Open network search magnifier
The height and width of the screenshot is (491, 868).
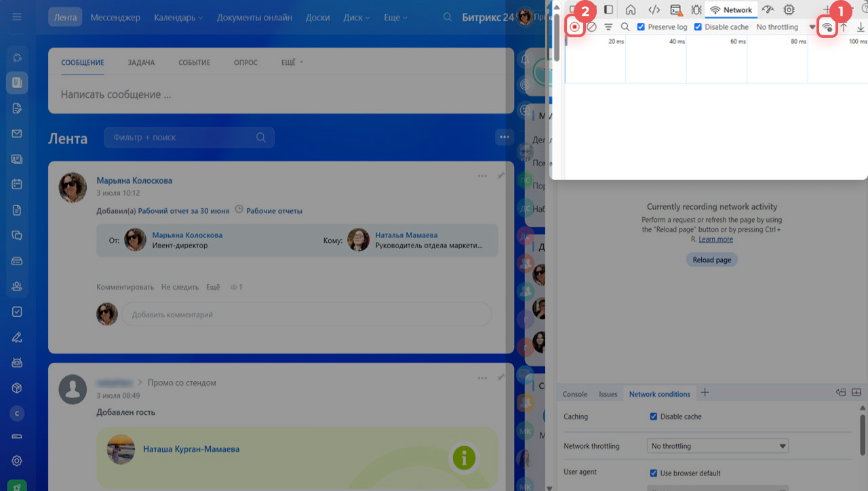pos(625,27)
